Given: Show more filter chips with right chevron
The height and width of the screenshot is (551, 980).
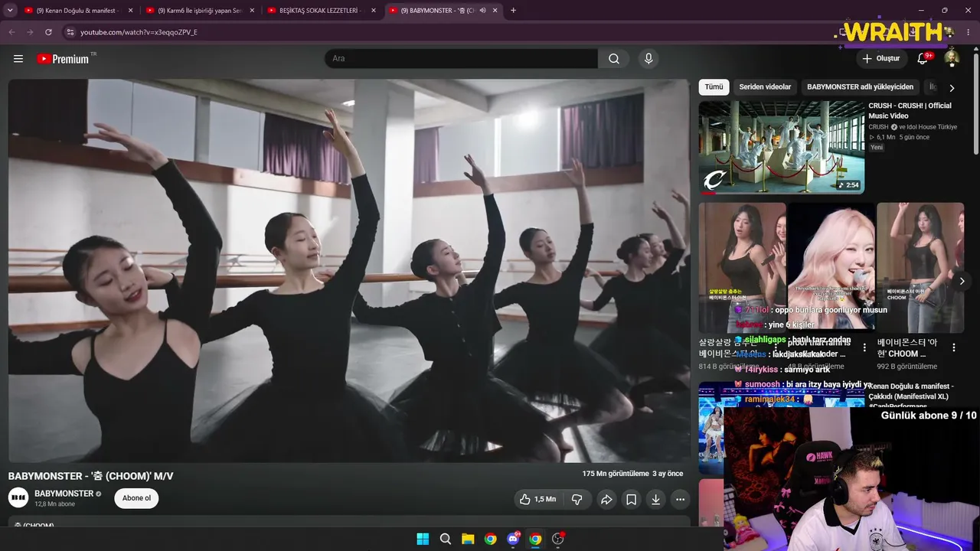Looking at the screenshot, I should coord(952,88).
